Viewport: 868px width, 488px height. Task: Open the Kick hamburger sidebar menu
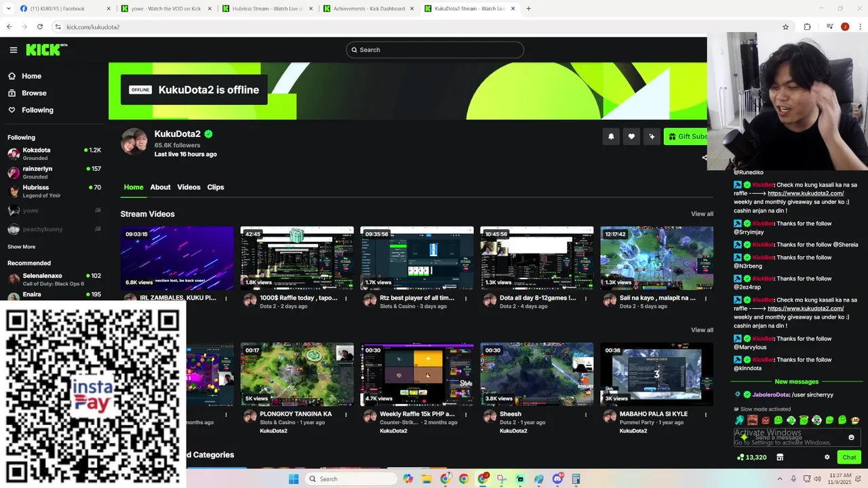(x=13, y=49)
